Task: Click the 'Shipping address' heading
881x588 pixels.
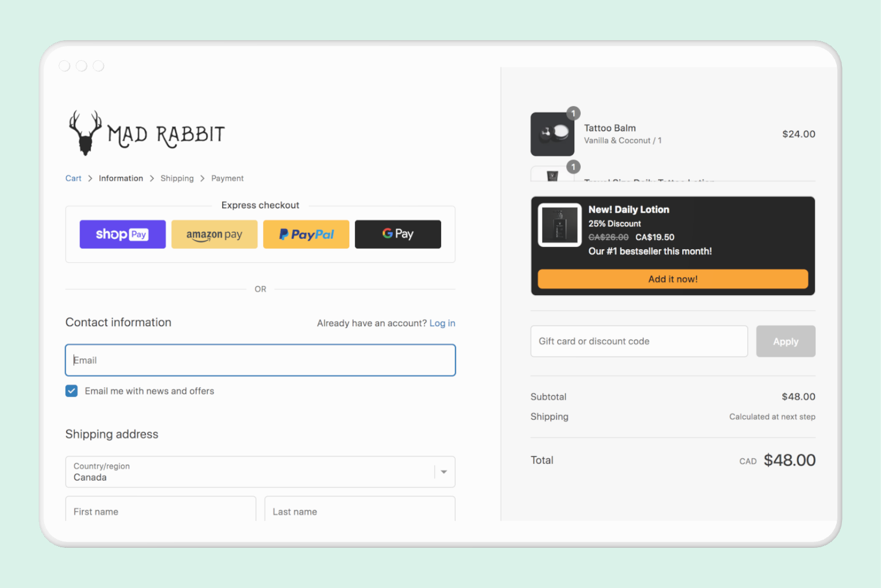Action: (112, 434)
